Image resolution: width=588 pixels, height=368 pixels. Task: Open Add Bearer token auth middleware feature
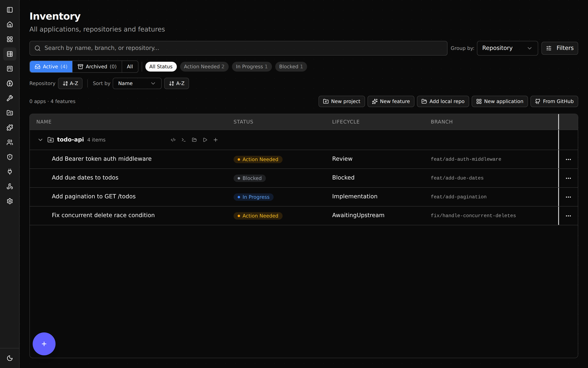coord(101,159)
